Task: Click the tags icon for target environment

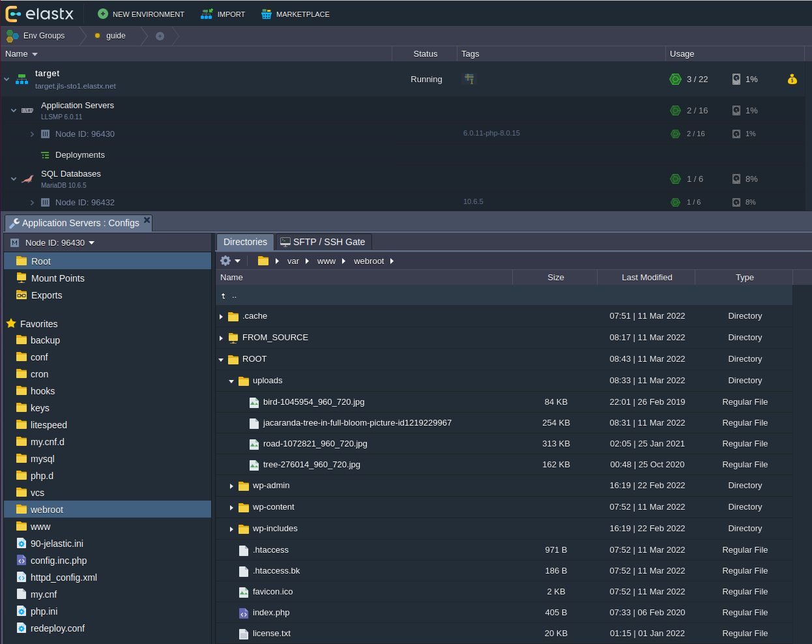Action: (x=469, y=79)
